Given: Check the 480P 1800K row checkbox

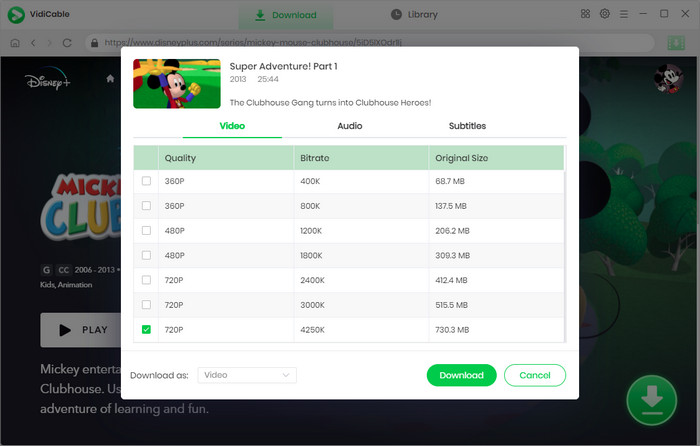Looking at the screenshot, I should pos(146,255).
